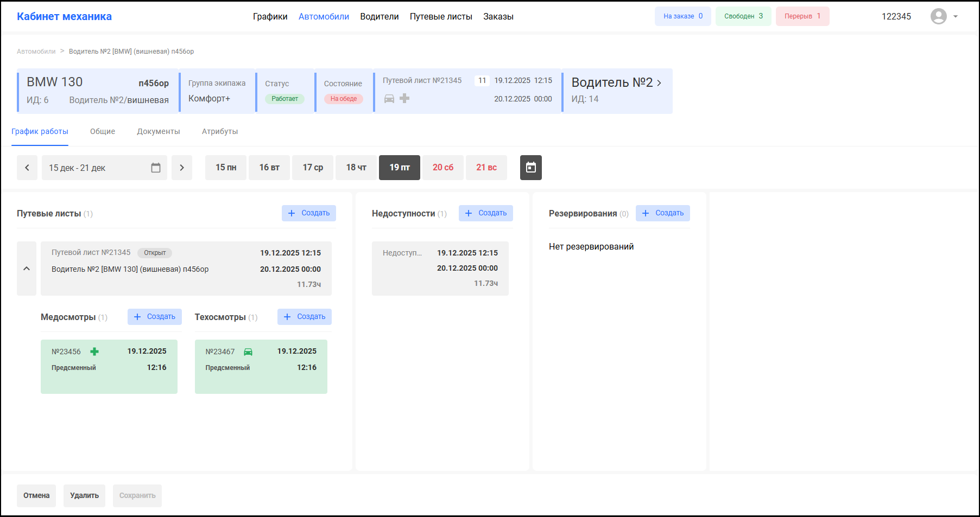Screen dimensions: 980x517
Task: Switch to the Документы tab
Action: coord(158,131)
